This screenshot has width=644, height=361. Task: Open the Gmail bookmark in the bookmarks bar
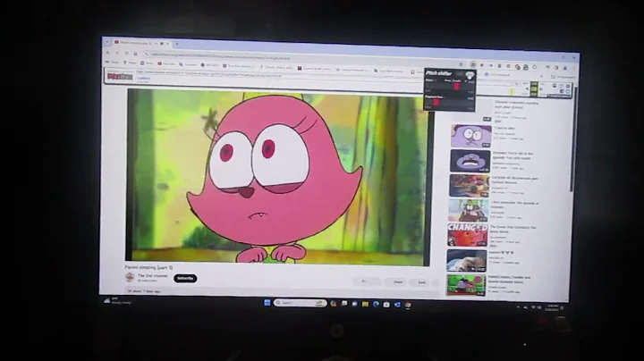[112, 63]
